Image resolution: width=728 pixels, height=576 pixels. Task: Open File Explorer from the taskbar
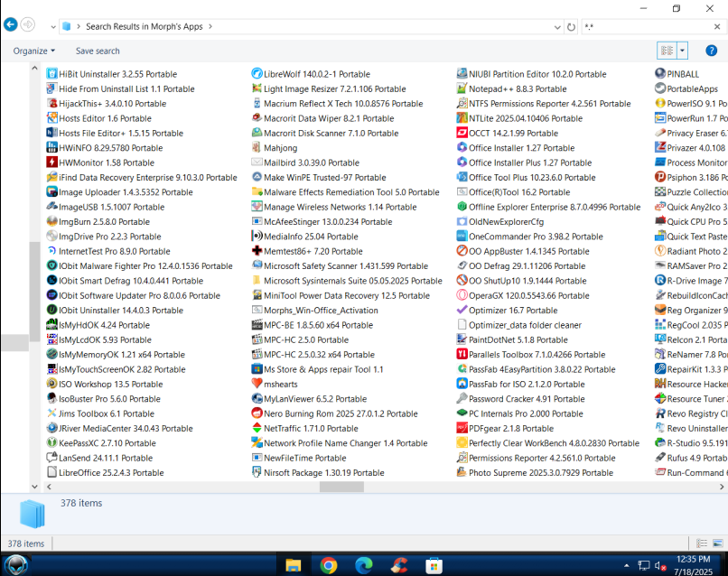click(293, 565)
